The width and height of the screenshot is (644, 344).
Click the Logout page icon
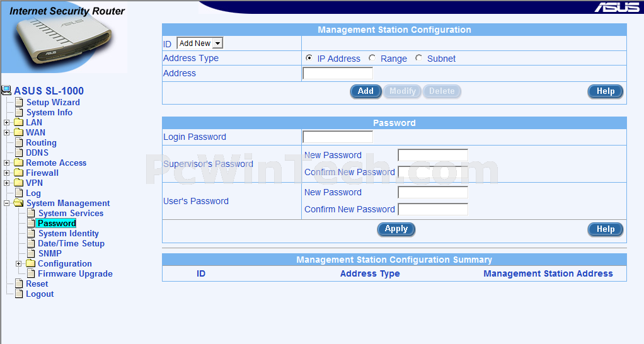[x=19, y=294]
